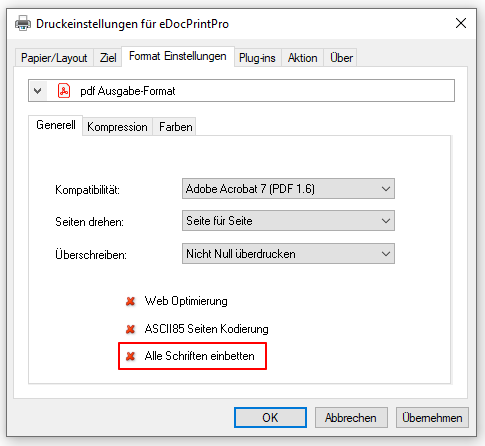This screenshot has height=446, width=485.
Task: Select the Format Einstellungen tab
Action: (x=178, y=56)
